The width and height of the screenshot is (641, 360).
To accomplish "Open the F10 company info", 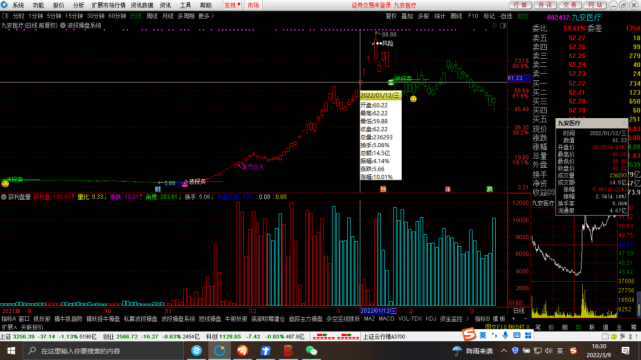I will point(473,16).
